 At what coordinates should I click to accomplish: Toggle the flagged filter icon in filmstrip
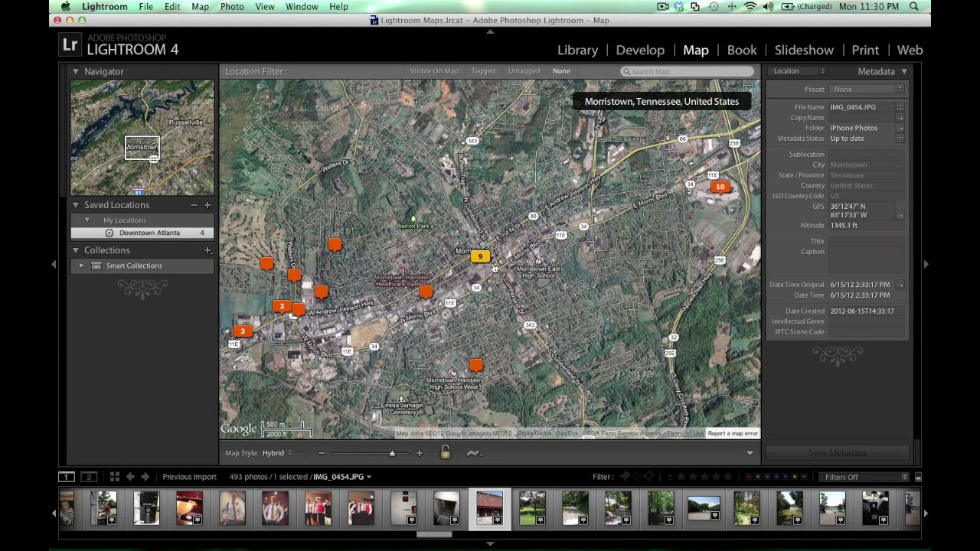pos(626,477)
